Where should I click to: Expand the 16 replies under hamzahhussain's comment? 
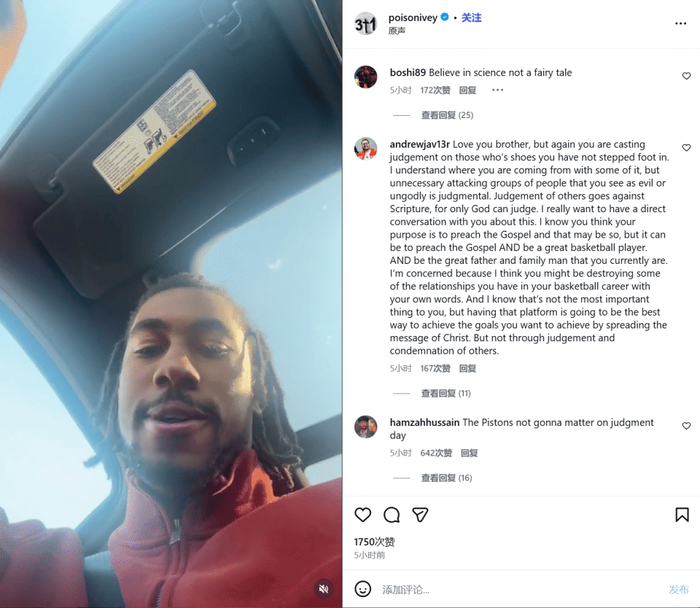pos(446,478)
